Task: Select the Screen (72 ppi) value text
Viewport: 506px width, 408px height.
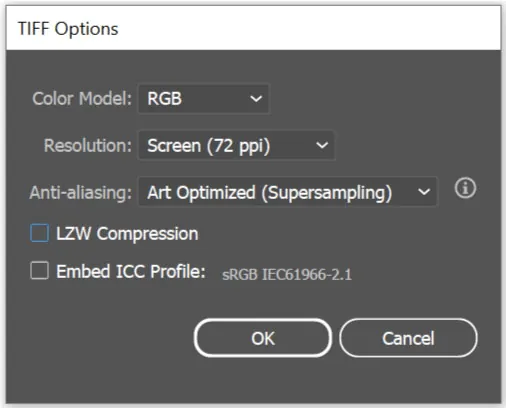Action: 209,146
